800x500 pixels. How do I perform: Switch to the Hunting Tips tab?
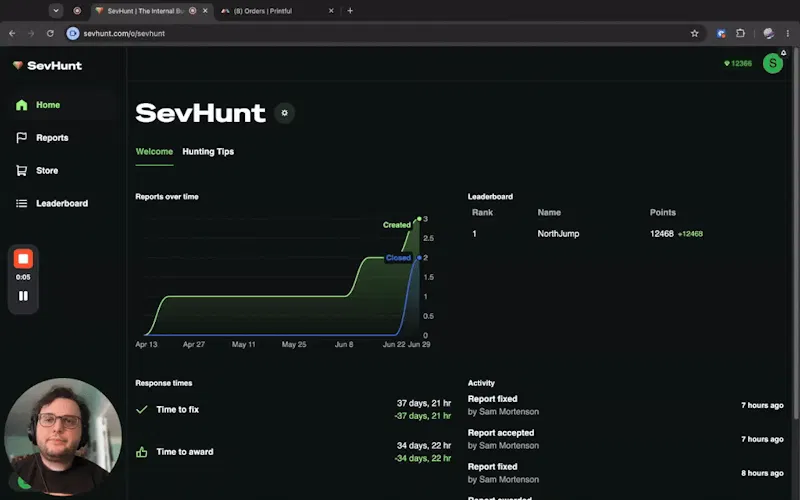[x=208, y=152]
